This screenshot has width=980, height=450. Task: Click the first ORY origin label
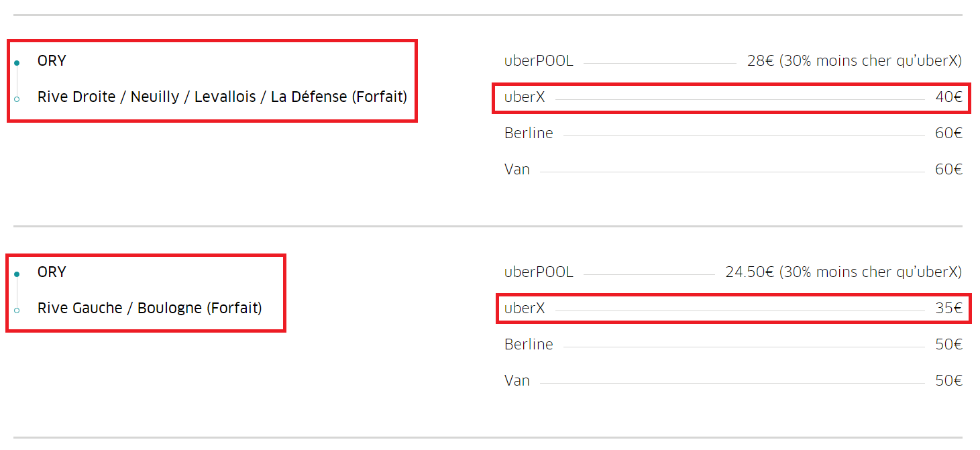tap(52, 61)
